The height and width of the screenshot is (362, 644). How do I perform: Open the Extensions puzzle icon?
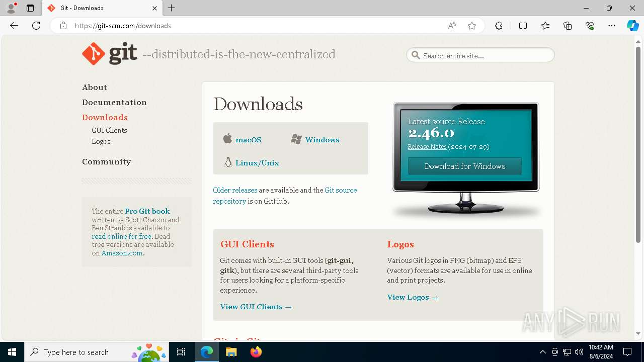[x=499, y=26]
